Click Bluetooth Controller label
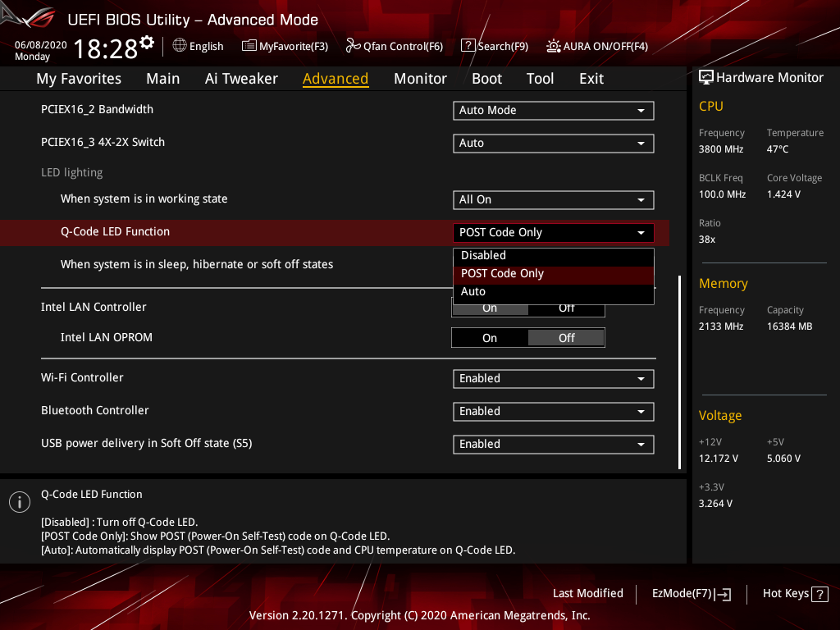The image size is (840, 630). click(x=95, y=410)
